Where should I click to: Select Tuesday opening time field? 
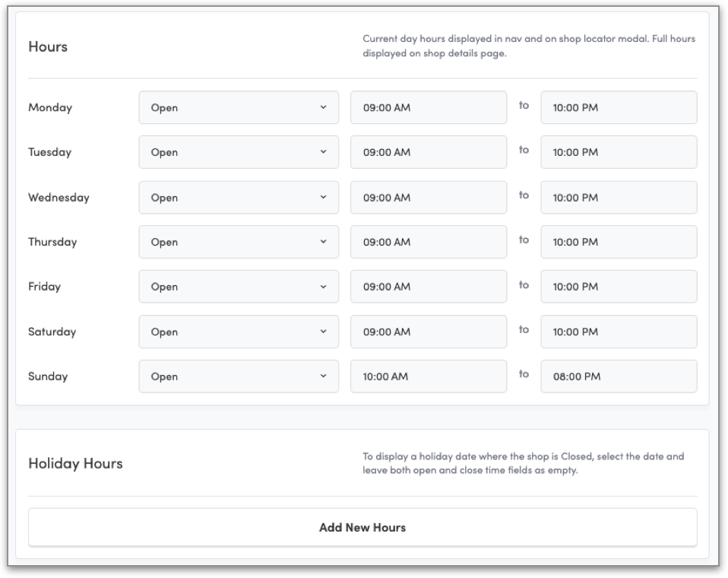pos(428,152)
